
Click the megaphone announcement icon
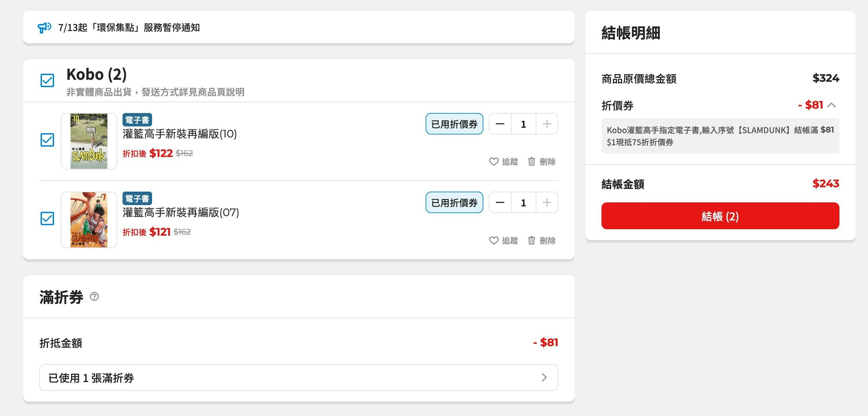[x=44, y=27]
